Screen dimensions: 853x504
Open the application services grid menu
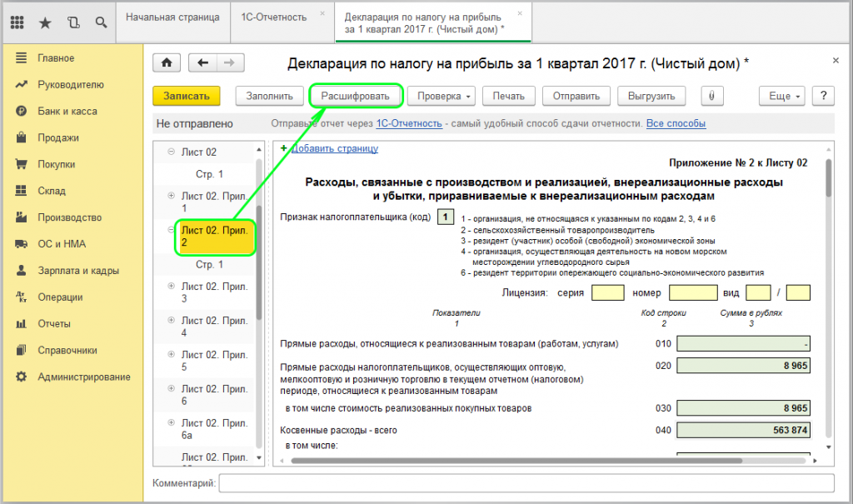(17, 22)
